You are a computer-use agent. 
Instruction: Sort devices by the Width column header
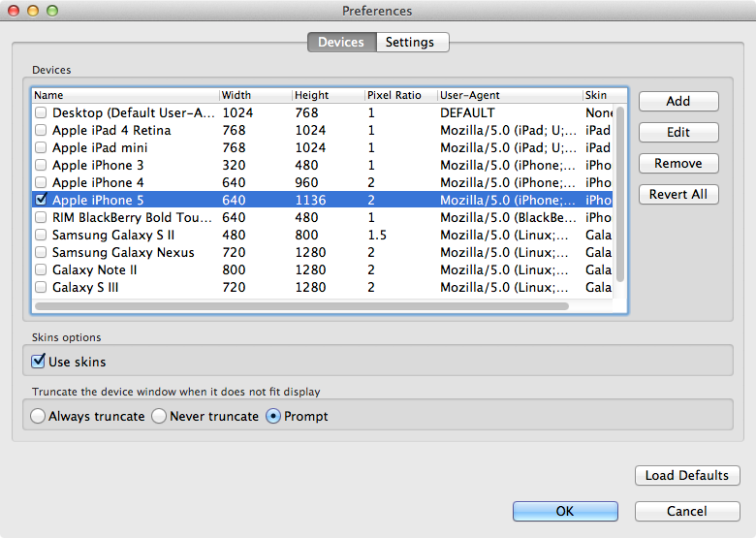256,95
